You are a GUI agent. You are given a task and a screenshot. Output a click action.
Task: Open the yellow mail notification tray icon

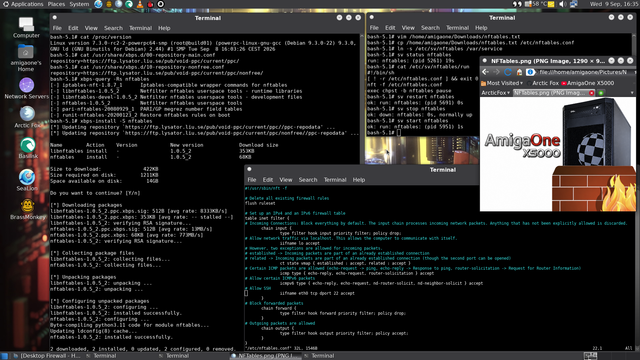(551, 4)
